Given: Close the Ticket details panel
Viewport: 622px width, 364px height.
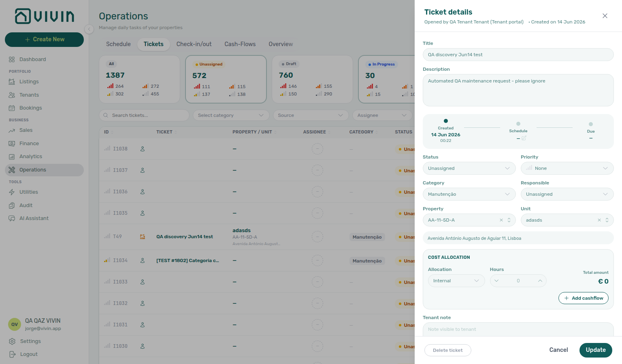Looking at the screenshot, I should [x=605, y=16].
